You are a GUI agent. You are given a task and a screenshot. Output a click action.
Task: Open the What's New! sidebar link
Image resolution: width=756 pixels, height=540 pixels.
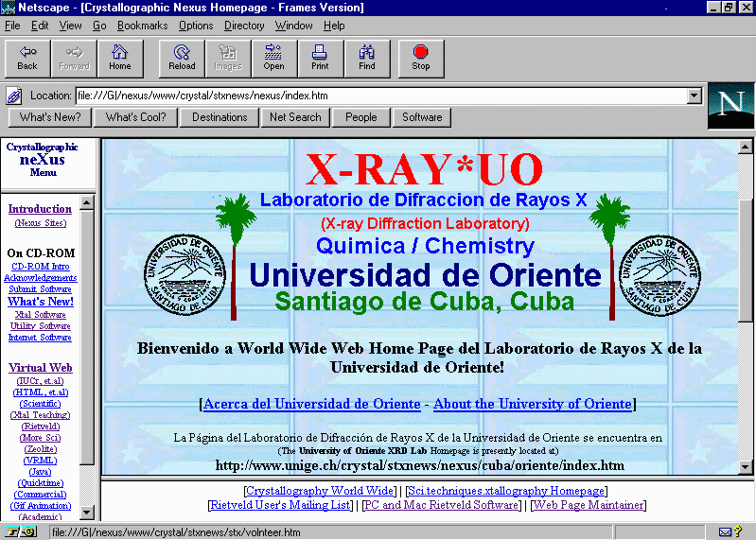pyautogui.click(x=41, y=302)
